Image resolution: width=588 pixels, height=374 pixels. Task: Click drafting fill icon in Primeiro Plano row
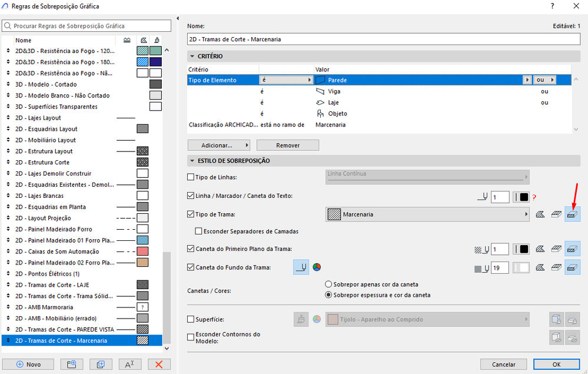[x=540, y=249]
